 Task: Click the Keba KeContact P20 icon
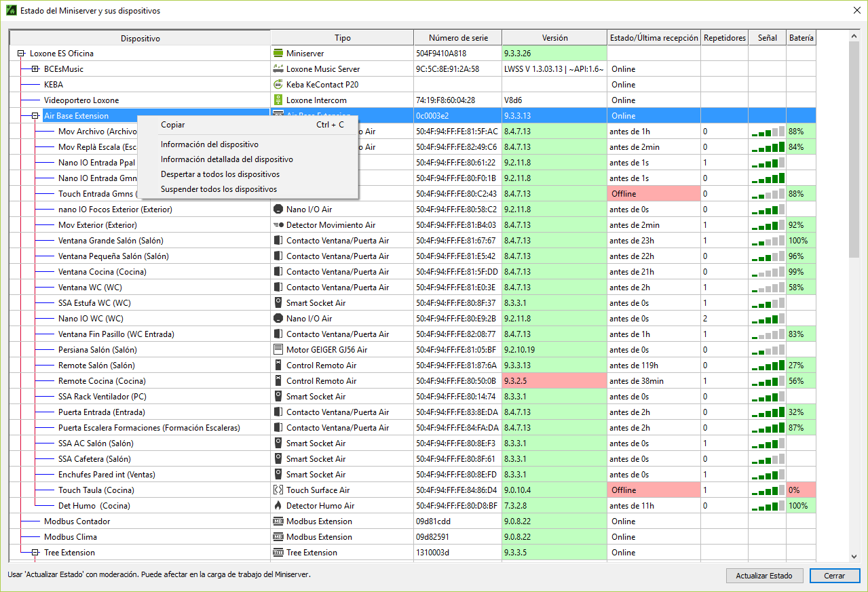pyautogui.click(x=278, y=84)
